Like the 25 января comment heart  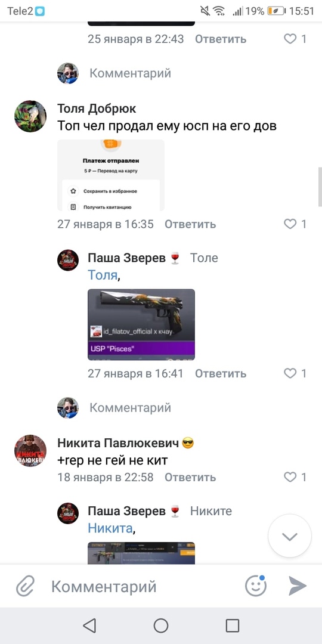(290, 39)
